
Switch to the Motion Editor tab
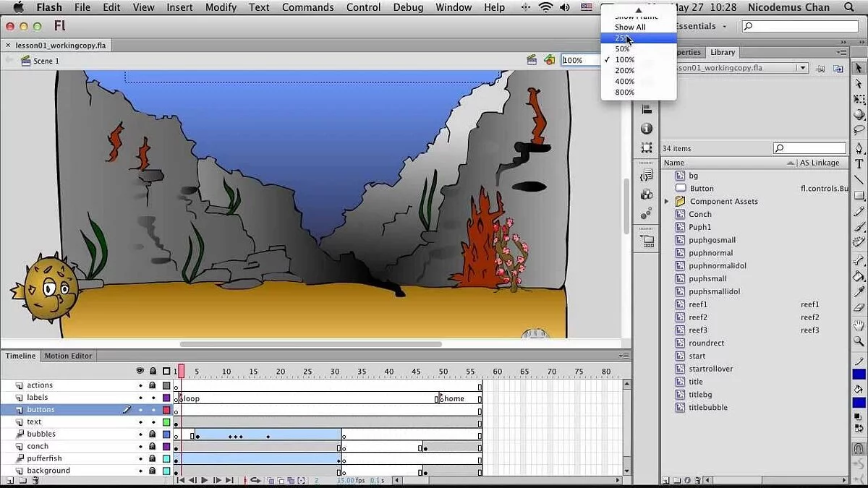coord(69,356)
